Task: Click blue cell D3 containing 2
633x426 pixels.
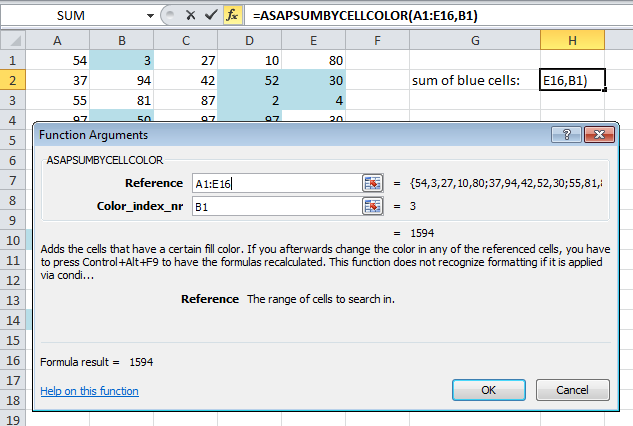Action: 249,100
